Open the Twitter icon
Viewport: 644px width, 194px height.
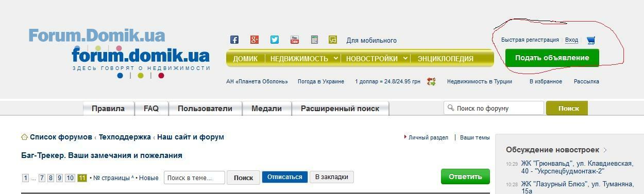tap(275, 40)
